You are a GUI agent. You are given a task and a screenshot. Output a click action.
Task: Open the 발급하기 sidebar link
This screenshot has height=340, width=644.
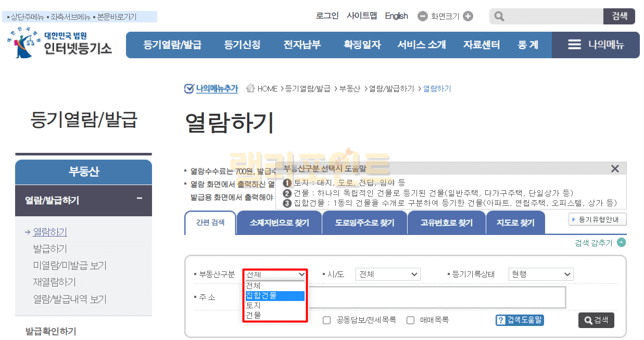tap(50, 249)
